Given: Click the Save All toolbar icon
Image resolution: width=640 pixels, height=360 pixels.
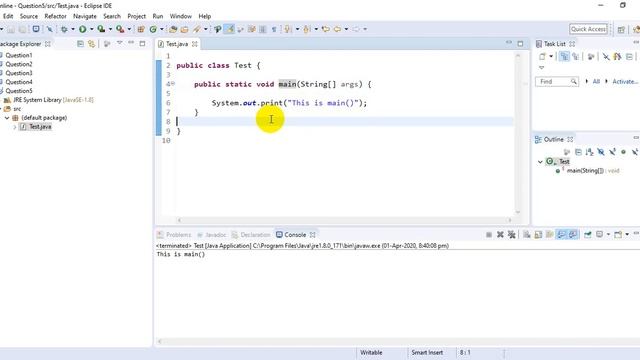Looking at the screenshot, I should tap(22, 29).
